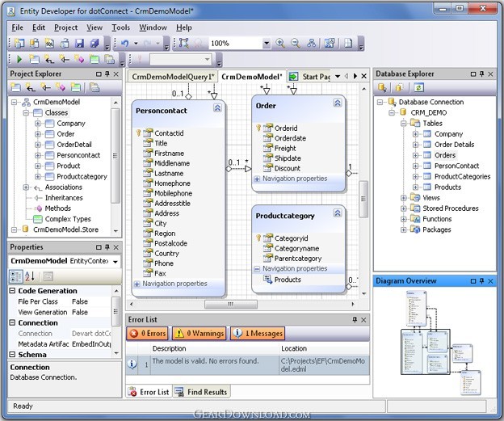Click the Undo arrow icon

coord(125,43)
